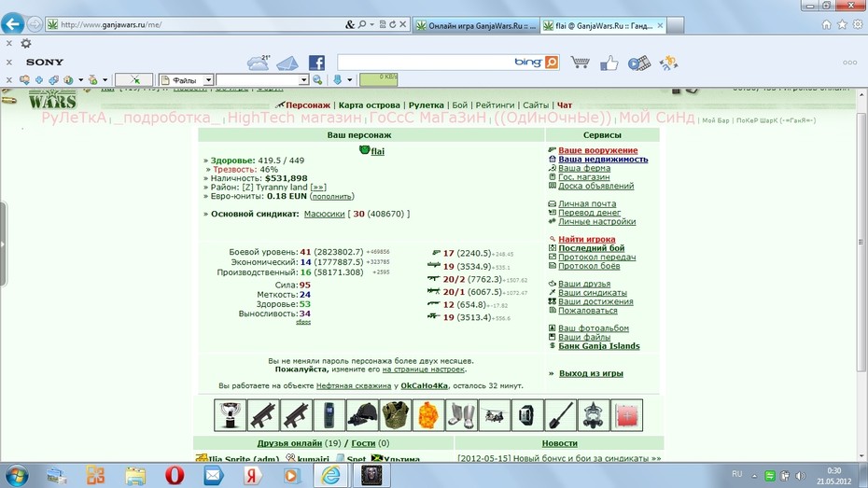Open the 'Нефтяная скважина' object link

click(354, 385)
